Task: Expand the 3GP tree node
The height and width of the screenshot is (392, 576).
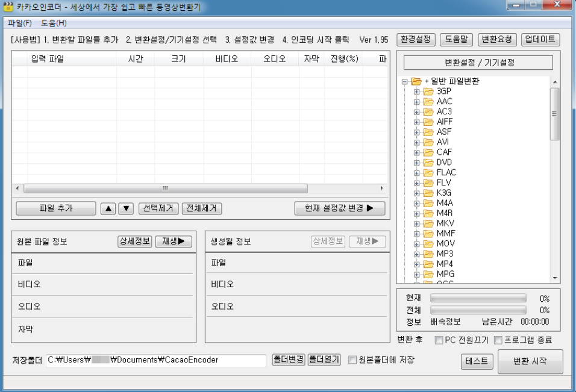Action: point(416,92)
